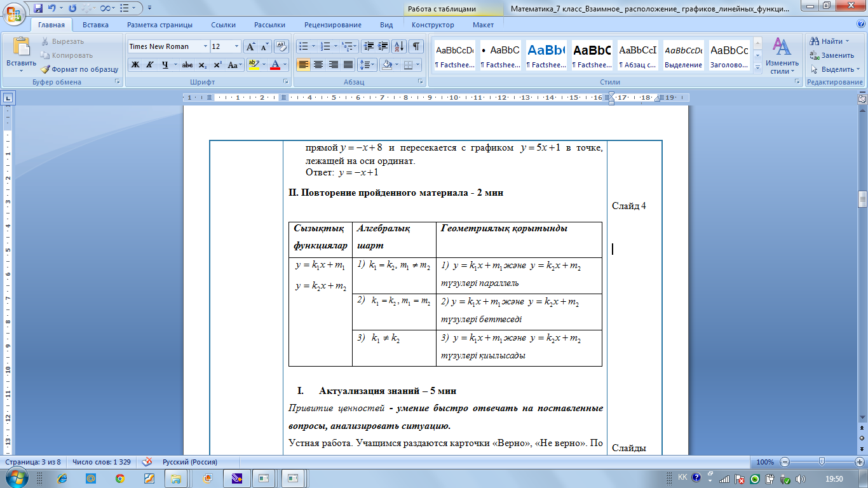Click Русский (Россия) language indicator
Viewport: 868px width, 488px height.
click(x=190, y=462)
